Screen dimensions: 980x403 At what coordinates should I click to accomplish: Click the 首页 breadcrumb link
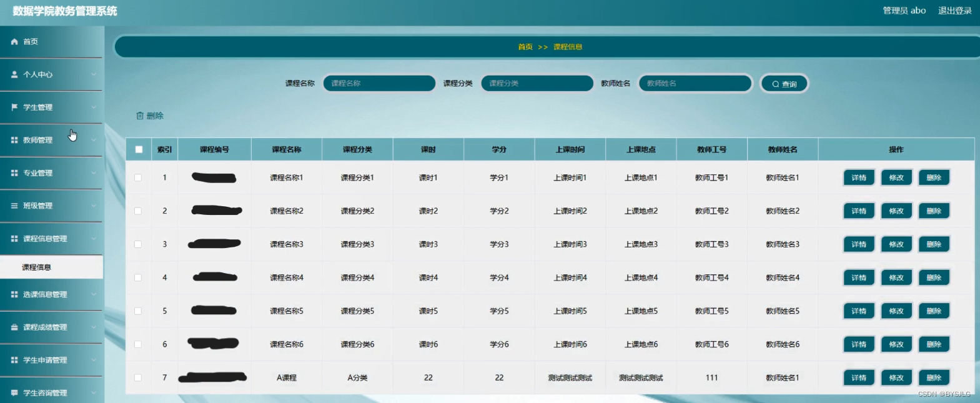point(525,47)
